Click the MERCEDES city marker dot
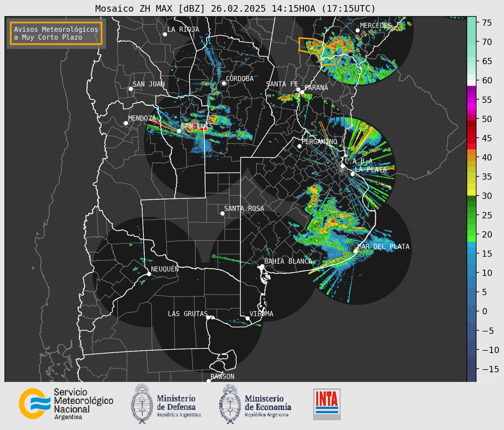 358,31
